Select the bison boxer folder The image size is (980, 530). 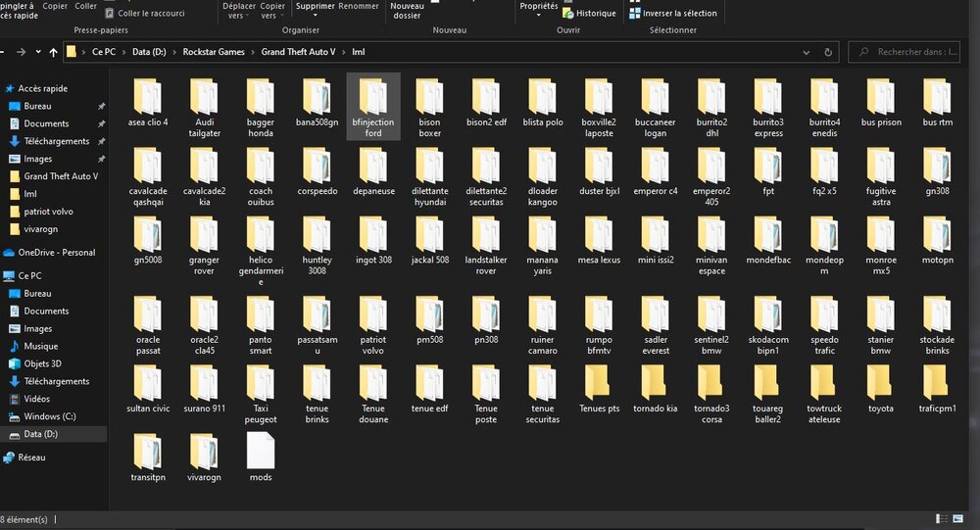click(x=429, y=108)
